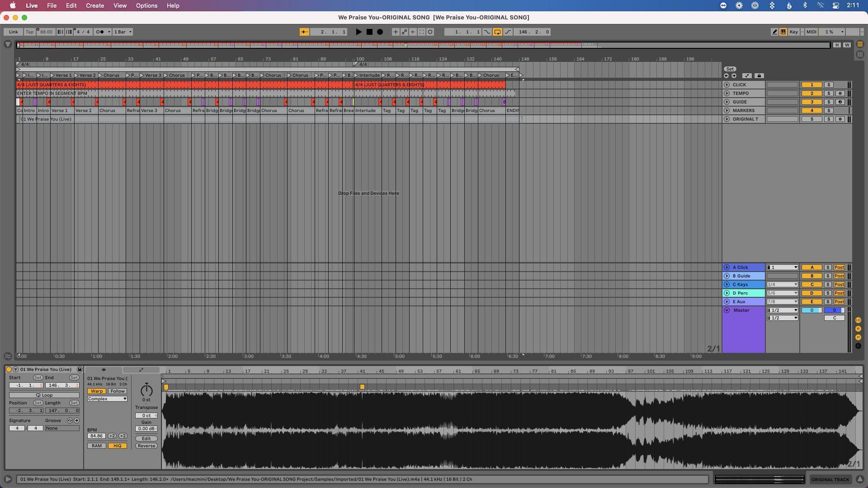868x488 pixels.
Task: Click the clip Follow button
Action: point(117,391)
